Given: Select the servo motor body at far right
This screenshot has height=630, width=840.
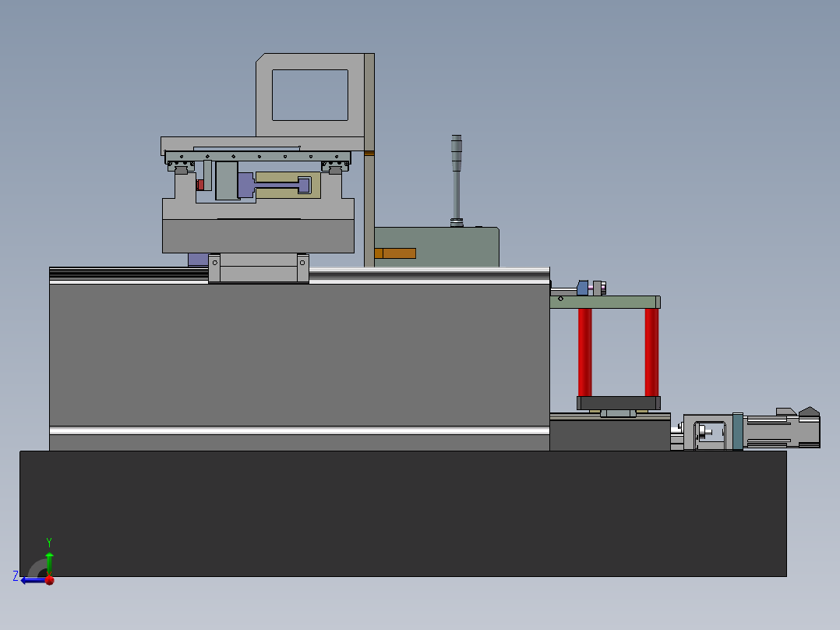Looking at the screenshot, I should [x=781, y=430].
